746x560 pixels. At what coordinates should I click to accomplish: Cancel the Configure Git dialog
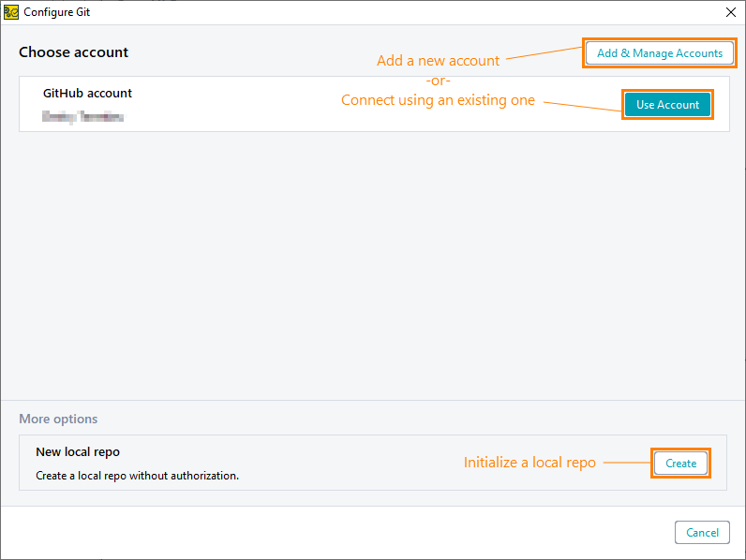702,533
